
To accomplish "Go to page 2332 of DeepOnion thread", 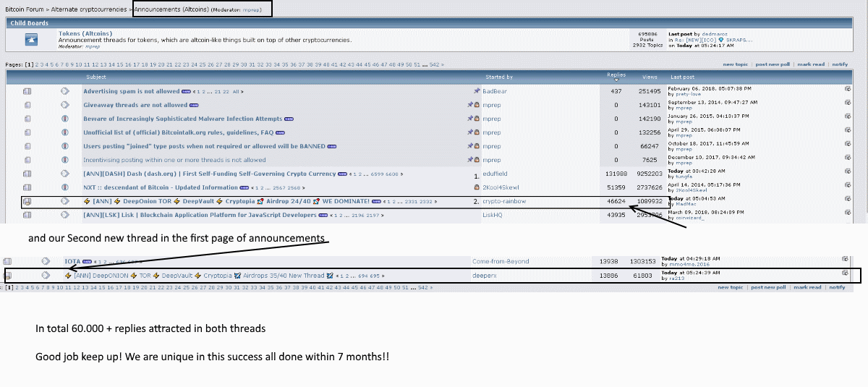I will 426,202.
